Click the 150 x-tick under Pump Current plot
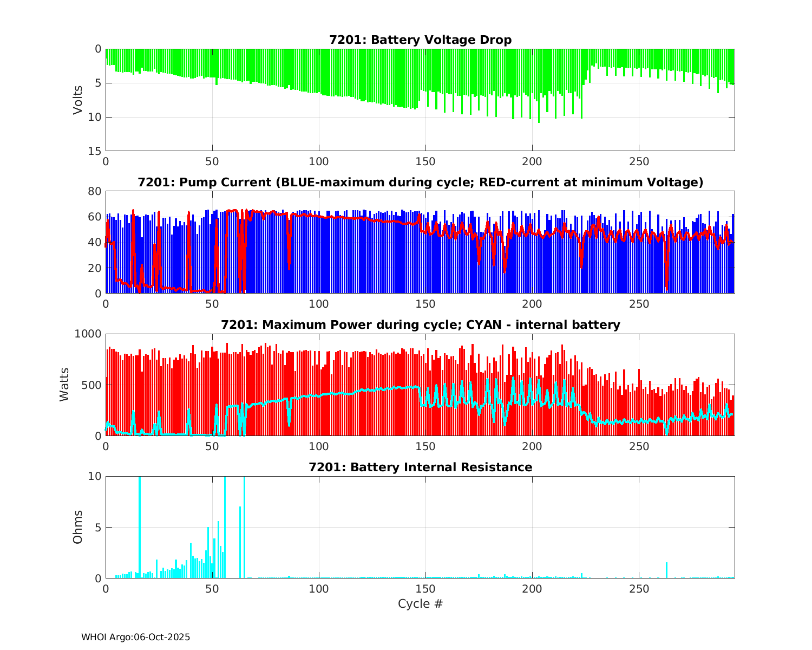The image size is (812, 650). pyautogui.click(x=425, y=304)
